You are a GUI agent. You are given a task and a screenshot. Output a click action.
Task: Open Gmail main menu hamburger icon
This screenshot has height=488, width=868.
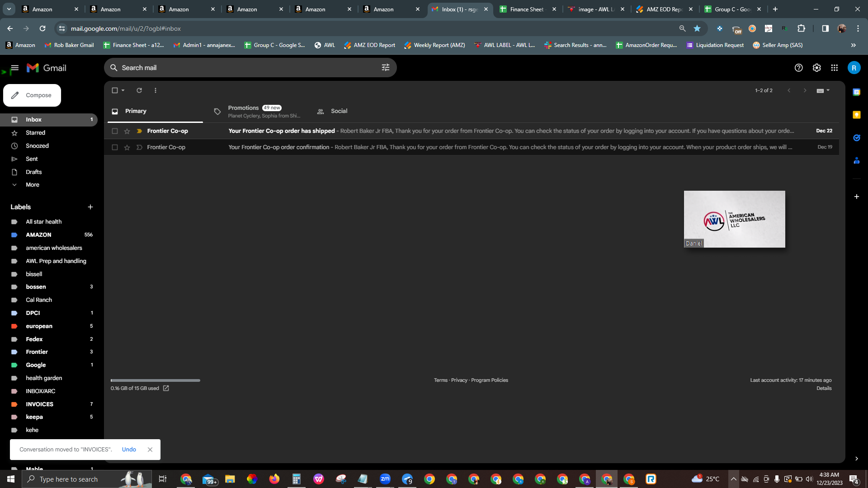(x=14, y=68)
